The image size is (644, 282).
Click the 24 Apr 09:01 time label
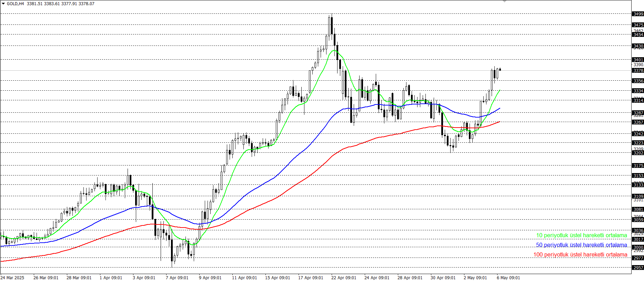pyautogui.click(x=377, y=278)
